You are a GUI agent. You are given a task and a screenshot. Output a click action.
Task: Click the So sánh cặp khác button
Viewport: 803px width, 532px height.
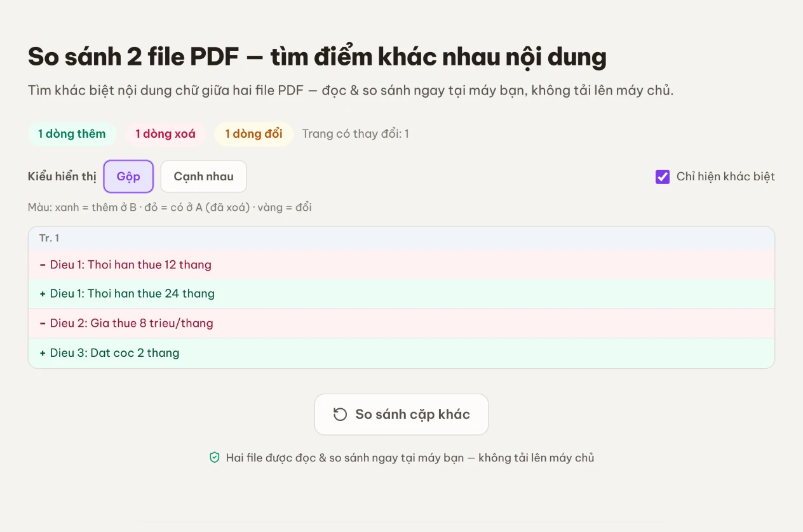pos(402,415)
